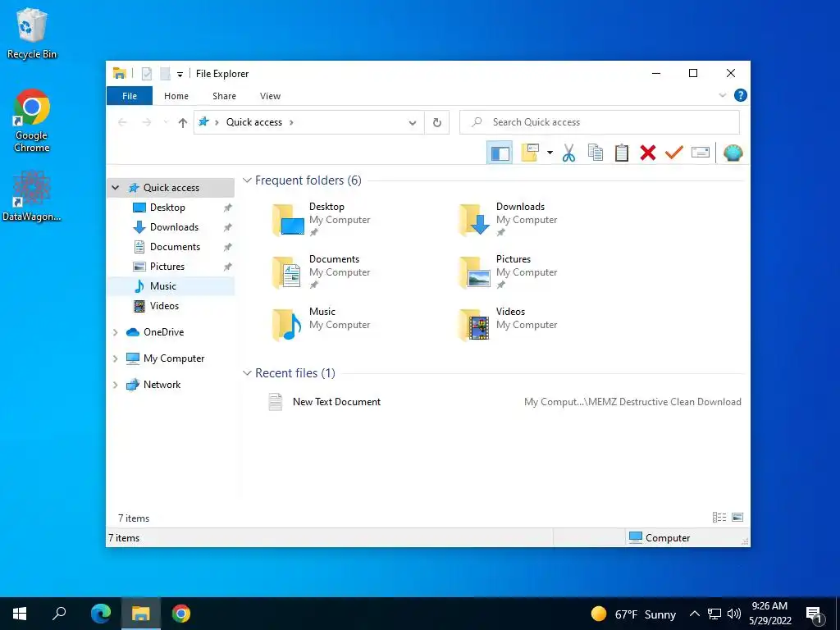Image resolution: width=840 pixels, height=630 pixels.
Task: Select Pictures in the navigation pane
Action: tap(167, 267)
